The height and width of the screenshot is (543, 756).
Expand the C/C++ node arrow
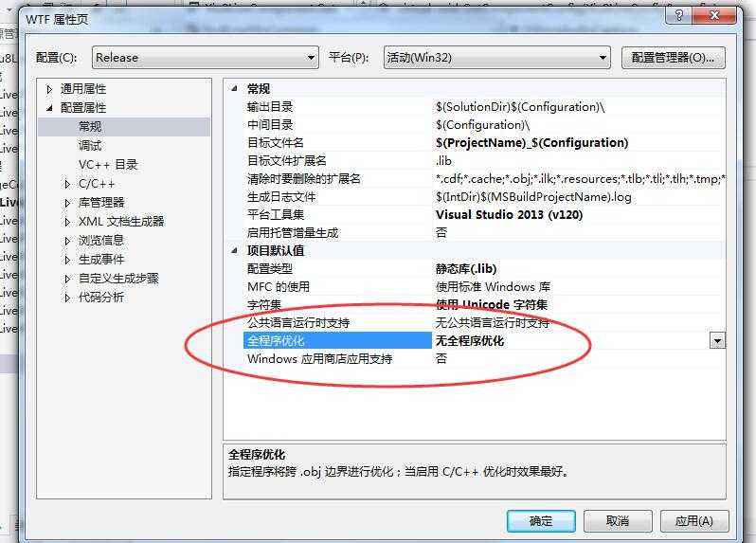tap(67, 184)
